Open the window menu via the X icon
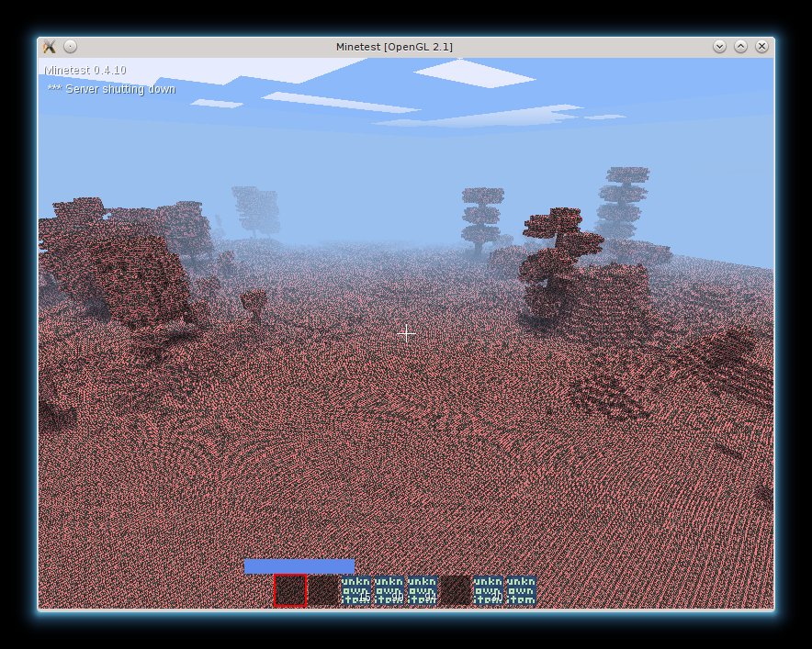This screenshot has height=649, width=812. tap(50, 47)
